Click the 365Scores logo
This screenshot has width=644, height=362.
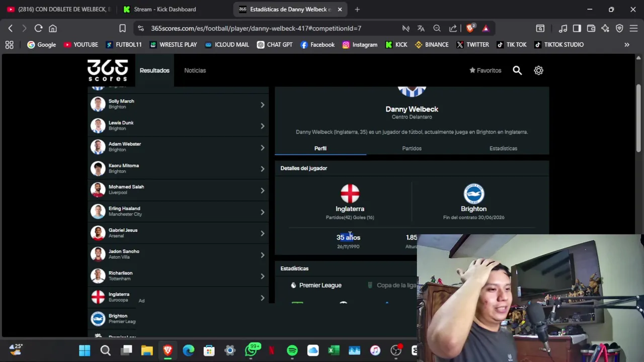[x=108, y=70]
